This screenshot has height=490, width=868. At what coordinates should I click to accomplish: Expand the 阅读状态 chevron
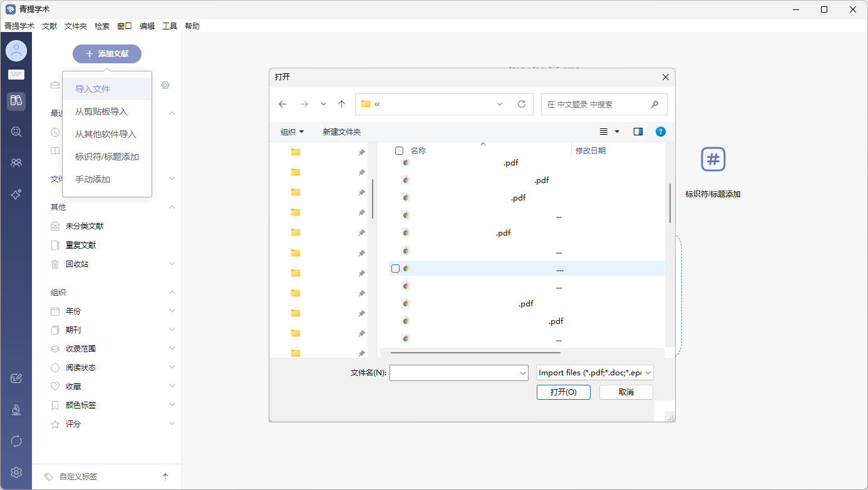click(x=172, y=367)
